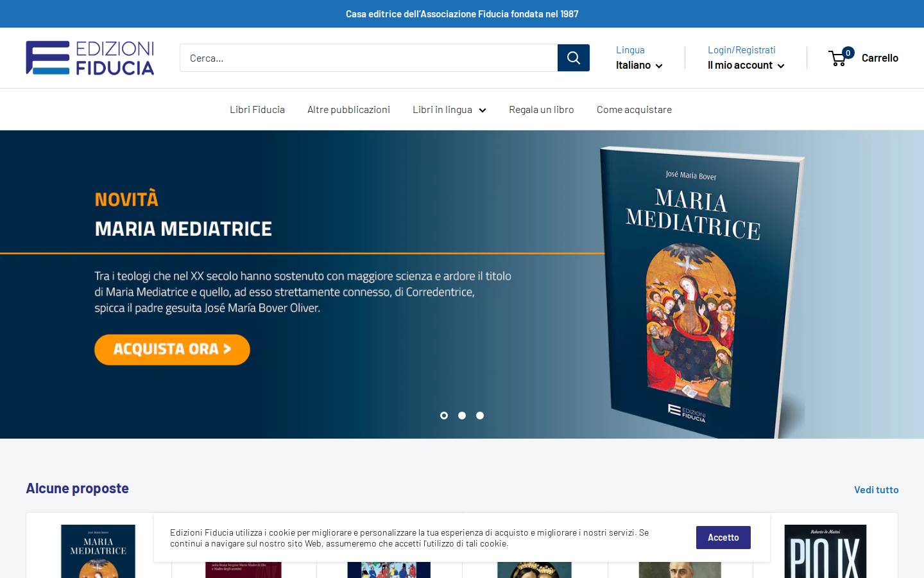
Task: Accept cookies with the Accetto button
Action: [723, 538]
